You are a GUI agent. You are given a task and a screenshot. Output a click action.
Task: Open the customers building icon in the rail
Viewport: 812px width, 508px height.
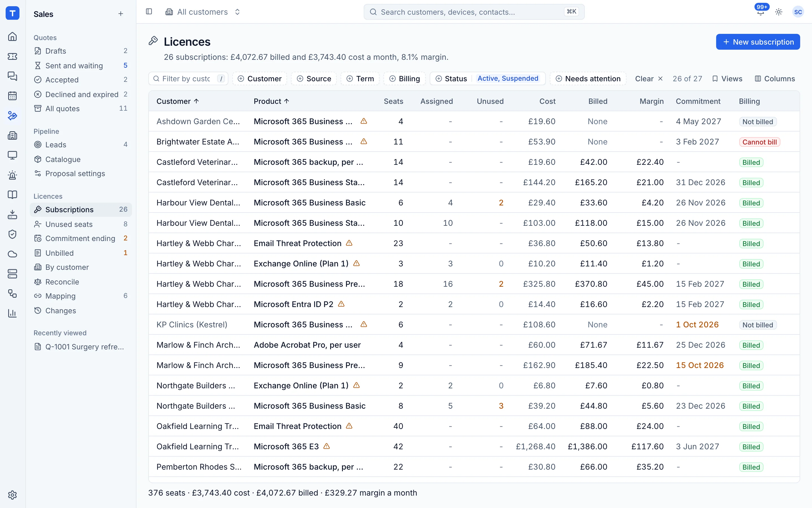(x=12, y=135)
